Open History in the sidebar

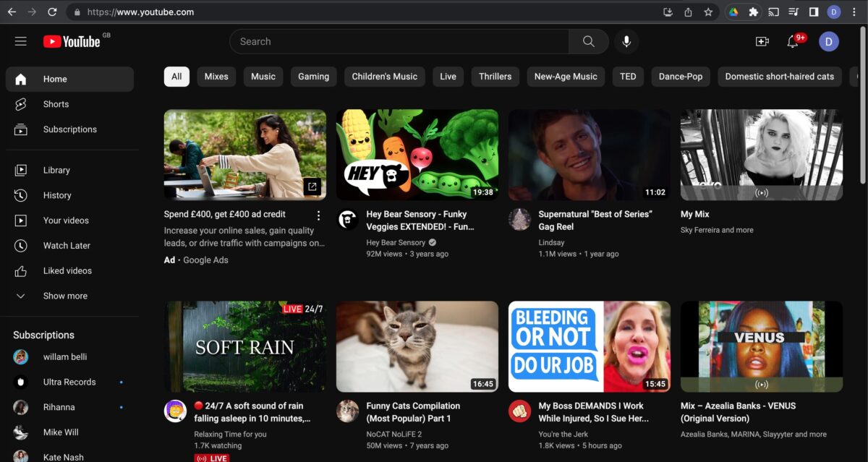click(x=69, y=195)
